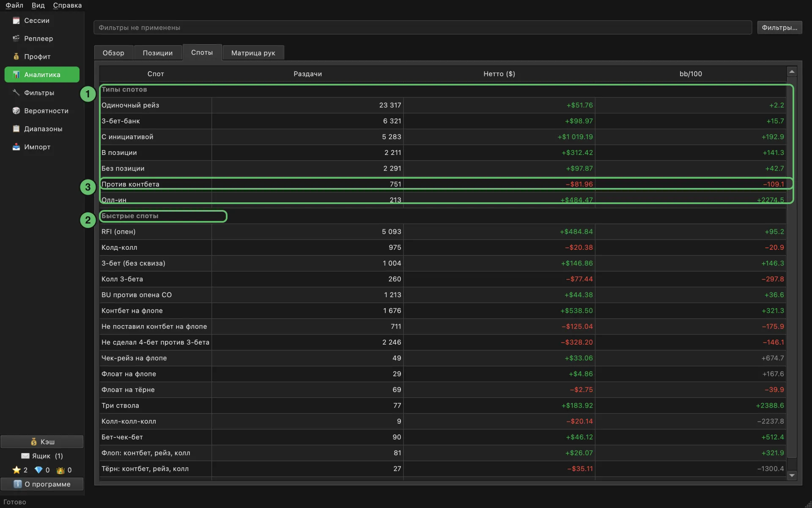Viewport: 812px width, 508px height.
Task: Switch to the Матрица рук tab
Action: [253, 53]
